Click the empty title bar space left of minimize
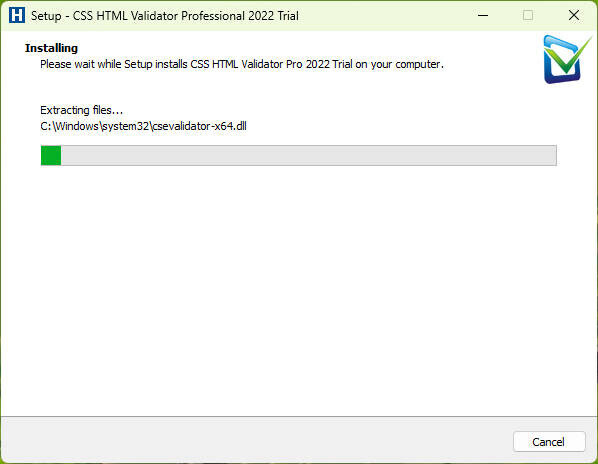Screen dimensions: 598x464 [385, 16]
